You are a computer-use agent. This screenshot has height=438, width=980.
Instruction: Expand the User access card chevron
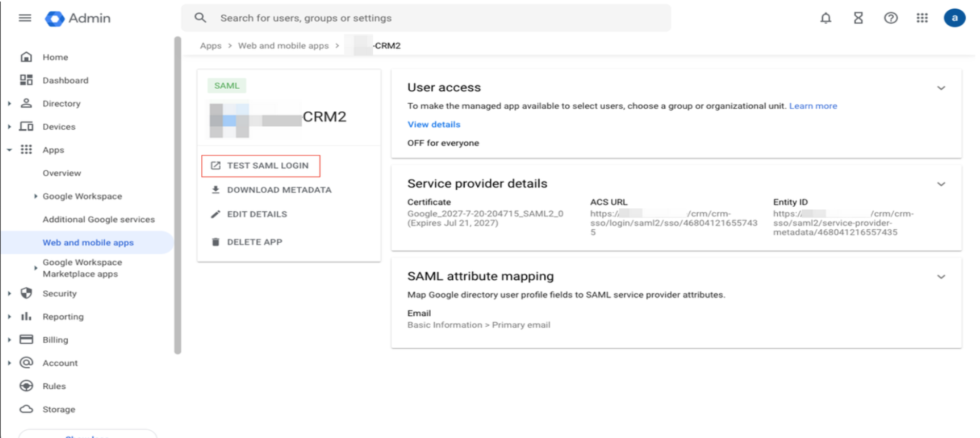pos(941,88)
